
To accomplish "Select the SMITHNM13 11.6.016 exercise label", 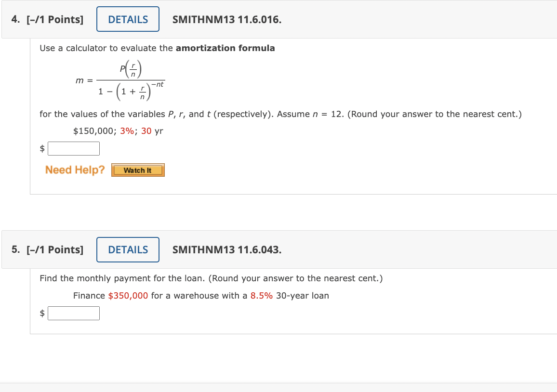I will [x=226, y=19].
